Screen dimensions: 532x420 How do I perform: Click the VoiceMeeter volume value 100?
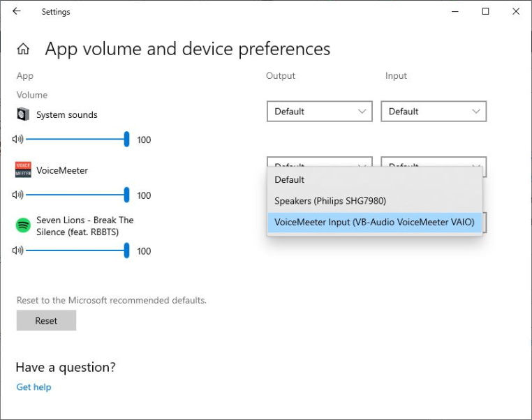(144, 195)
